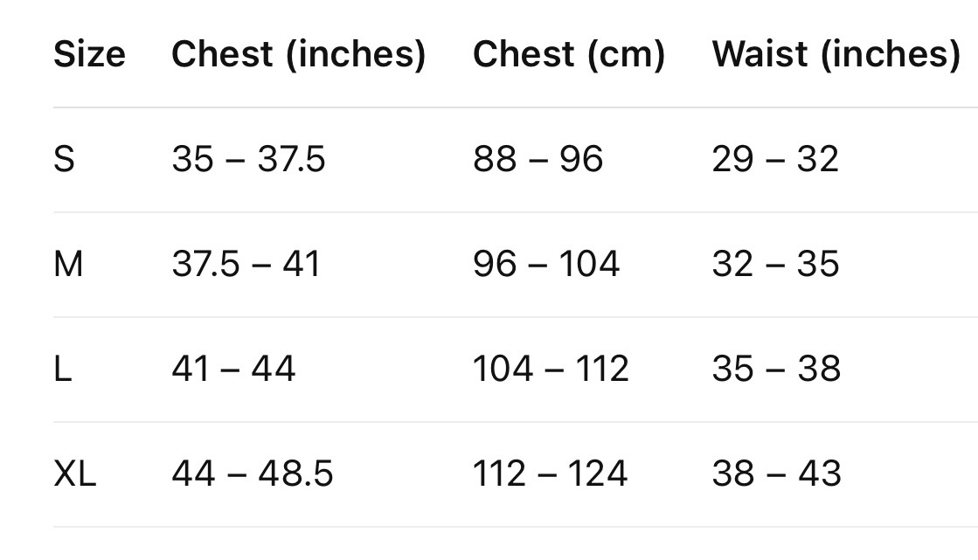Click the 112 – 124 chest cm cell

(550, 474)
